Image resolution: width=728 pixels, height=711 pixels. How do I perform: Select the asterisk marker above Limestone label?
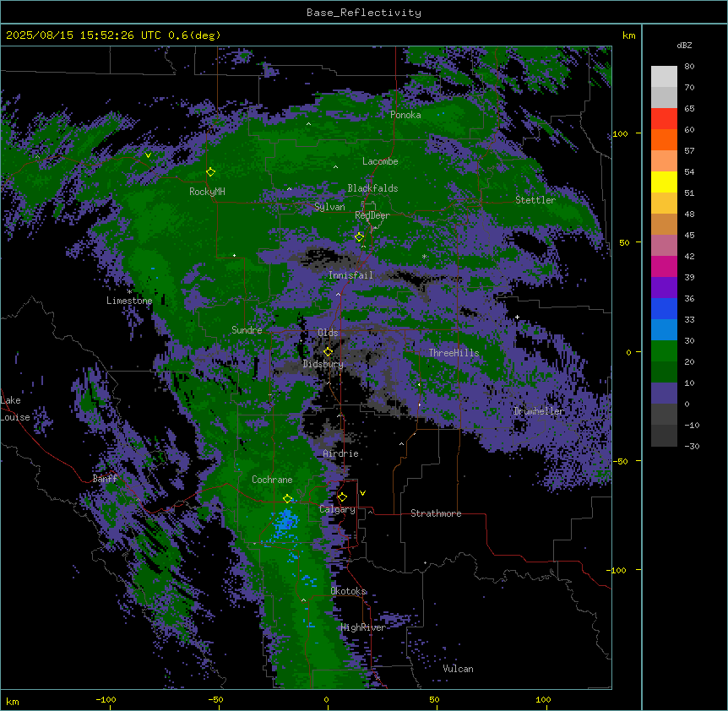129,292
